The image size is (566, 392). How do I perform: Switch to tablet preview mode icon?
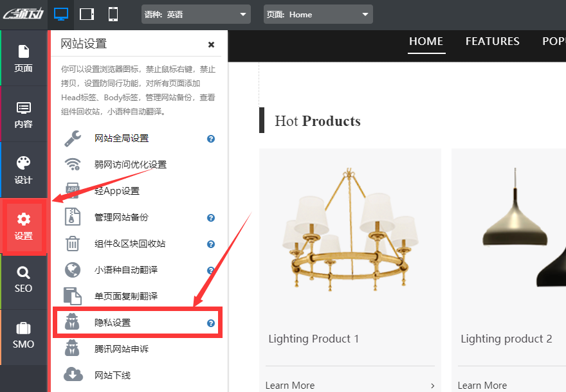coord(87,14)
